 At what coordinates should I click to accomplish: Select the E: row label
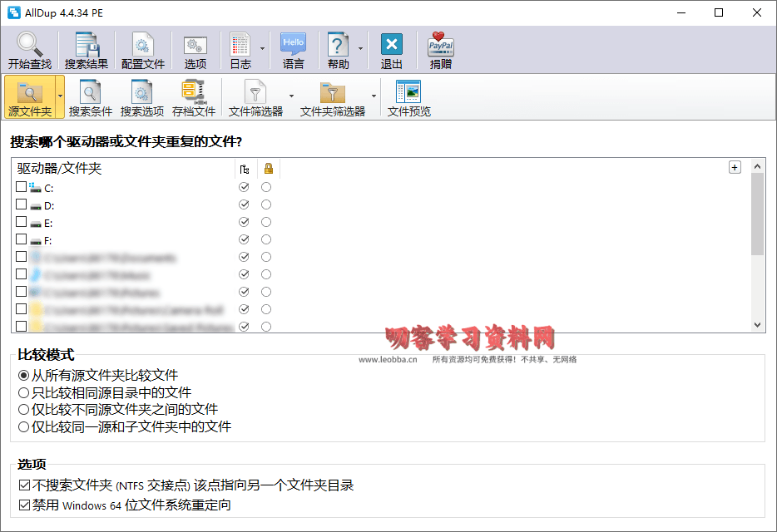coord(48,224)
